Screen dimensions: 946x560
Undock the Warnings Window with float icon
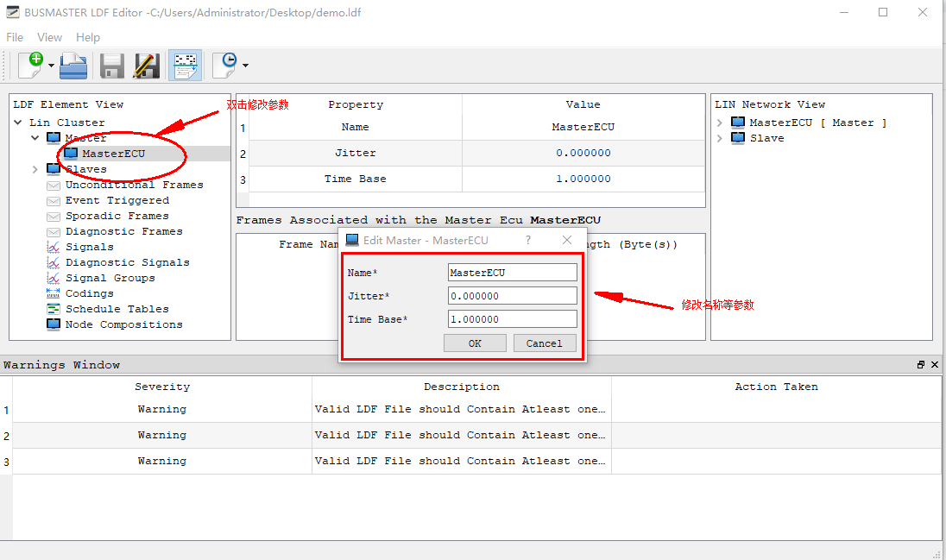click(921, 365)
